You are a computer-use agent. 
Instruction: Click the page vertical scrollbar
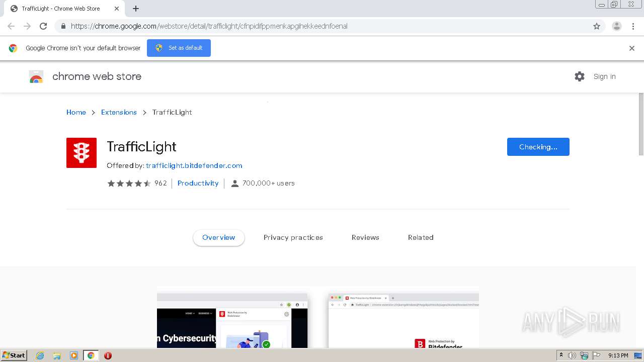click(641, 124)
